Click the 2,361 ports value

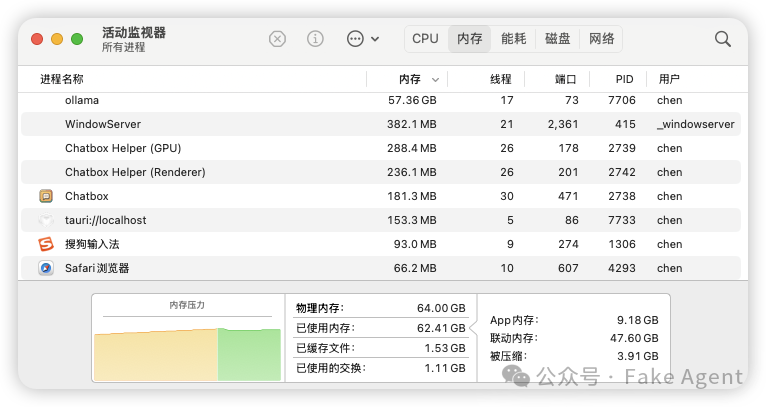coord(563,124)
